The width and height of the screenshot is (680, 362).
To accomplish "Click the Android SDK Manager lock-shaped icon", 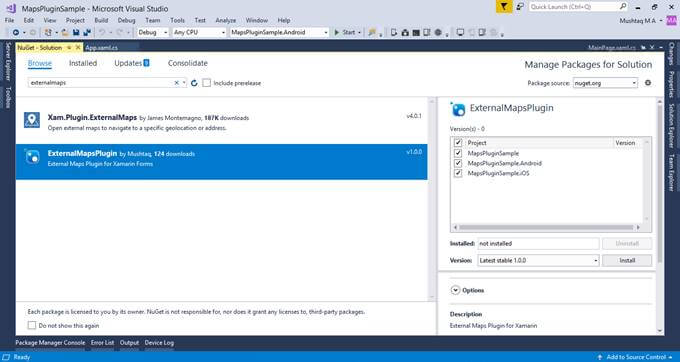I will tap(405, 33).
